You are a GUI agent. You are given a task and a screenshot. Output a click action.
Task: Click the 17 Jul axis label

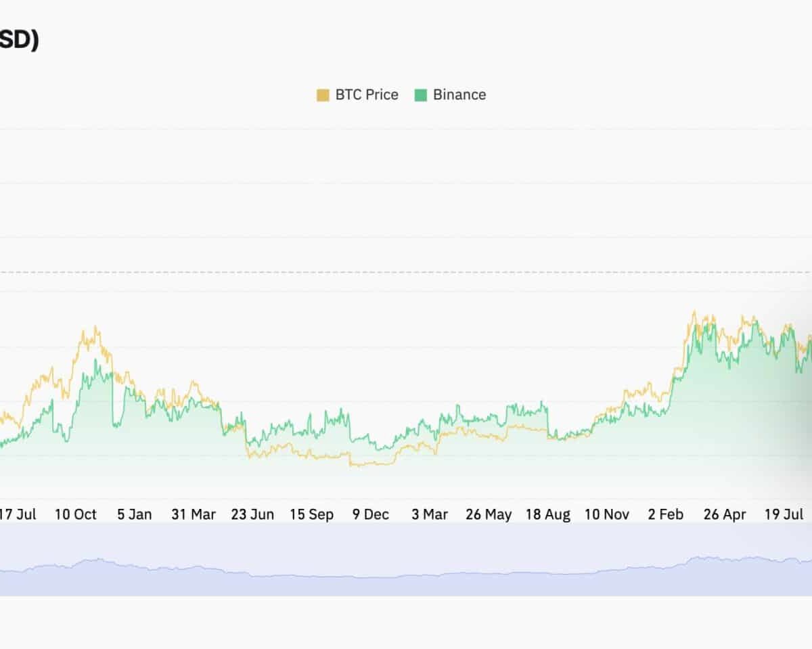pos(18,514)
